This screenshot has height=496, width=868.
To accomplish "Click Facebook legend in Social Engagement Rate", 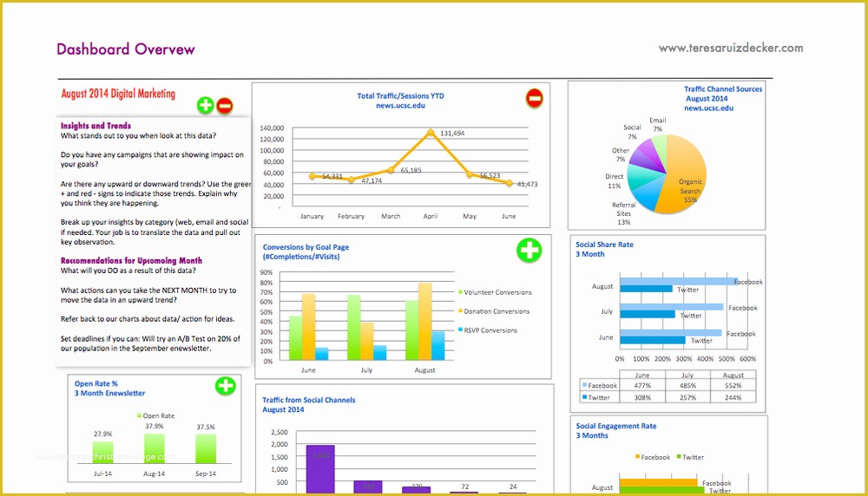I will click(653, 457).
